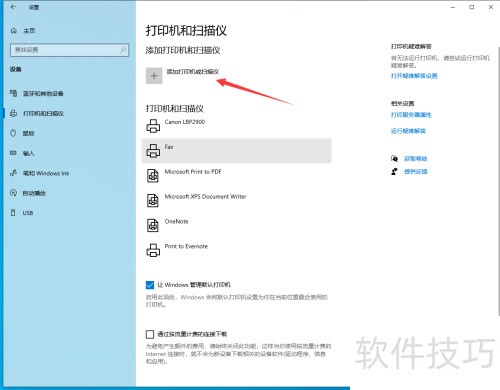
Task: Click the Microsoft XPS Document Writer icon
Action: click(153, 200)
